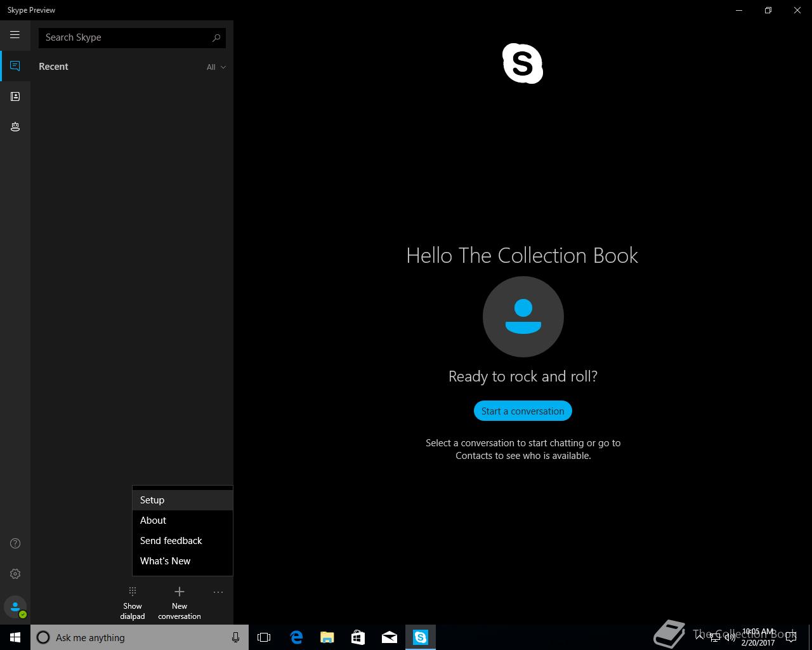The height and width of the screenshot is (650, 812).
Task: Launch Microsoft Edge from taskbar
Action: pos(296,637)
